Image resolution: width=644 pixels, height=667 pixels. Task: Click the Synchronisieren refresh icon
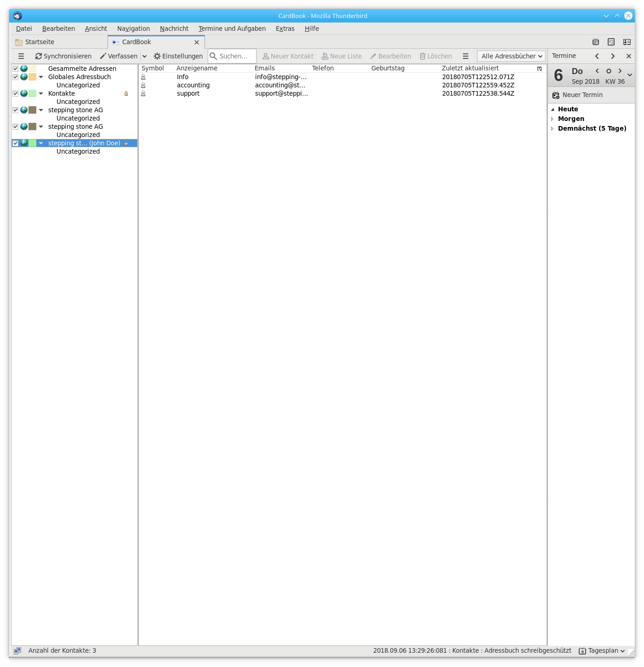click(39, 56)
